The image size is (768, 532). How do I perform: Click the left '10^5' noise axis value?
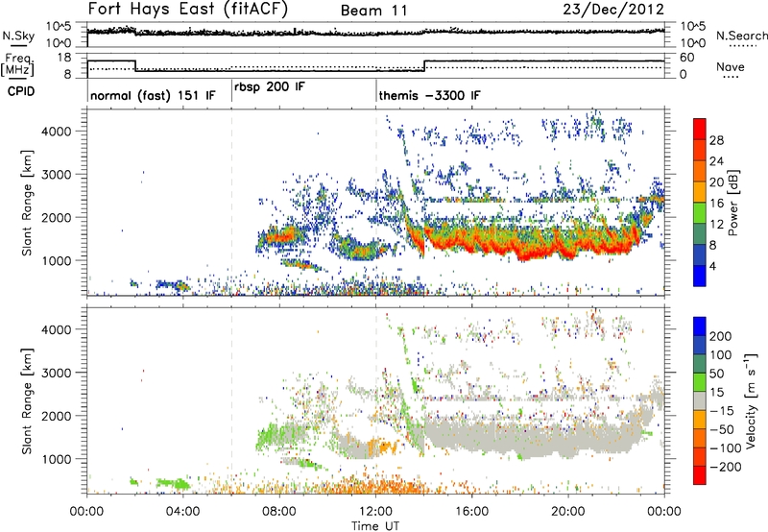[59, 27]
